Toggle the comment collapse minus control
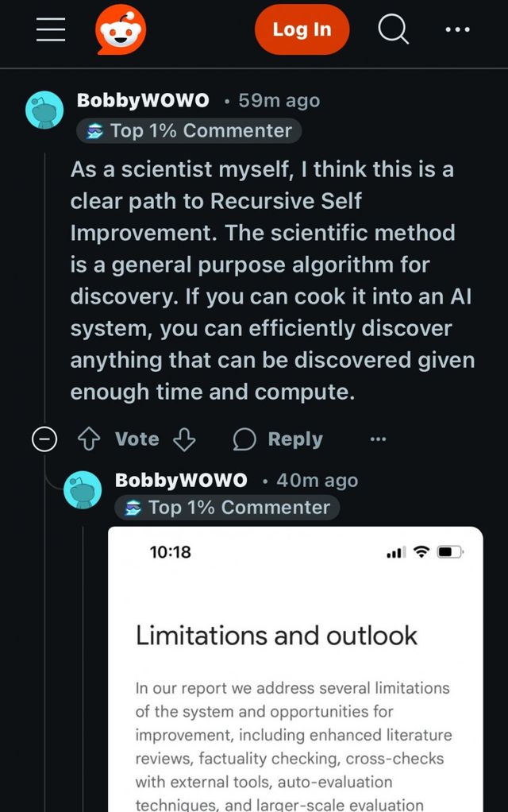Image resolution: width=508 pixels, height=812 pixels. click(45, 439)
